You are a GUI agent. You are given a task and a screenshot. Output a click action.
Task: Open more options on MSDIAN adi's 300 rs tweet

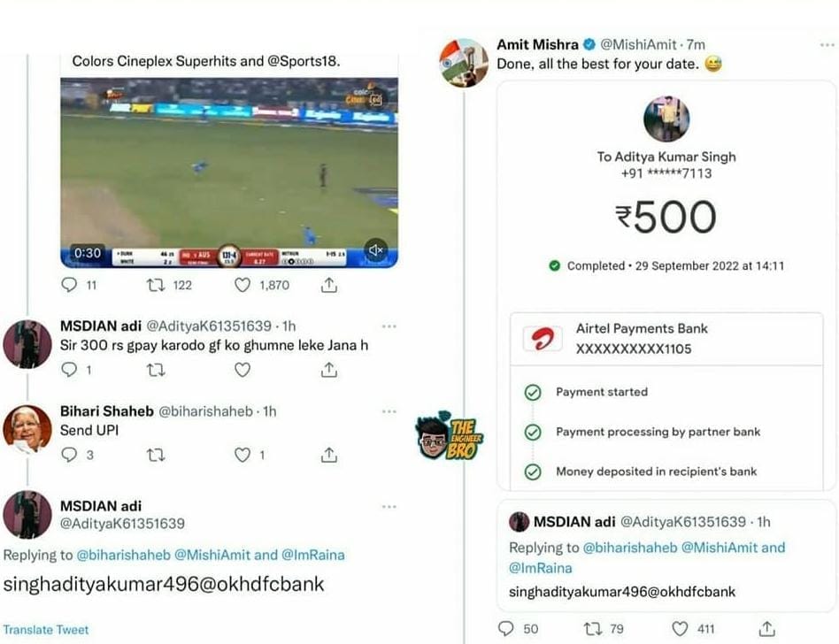(x=389, y=326)
